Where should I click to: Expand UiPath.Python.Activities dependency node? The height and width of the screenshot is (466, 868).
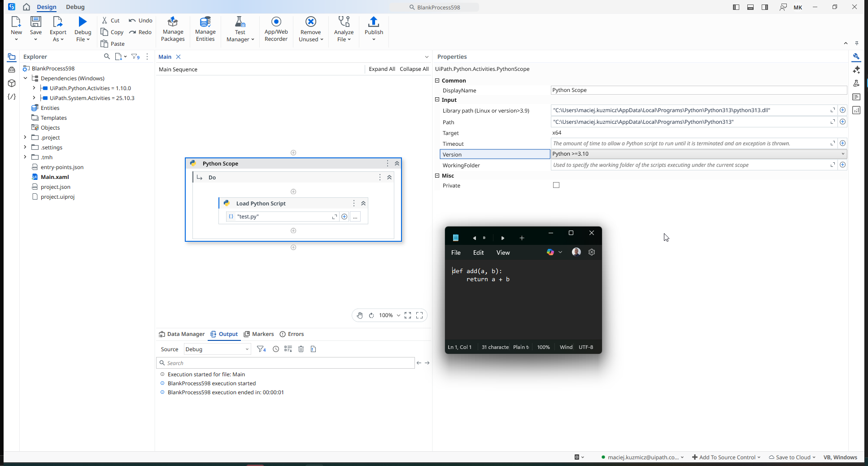[x=34, y=88]
